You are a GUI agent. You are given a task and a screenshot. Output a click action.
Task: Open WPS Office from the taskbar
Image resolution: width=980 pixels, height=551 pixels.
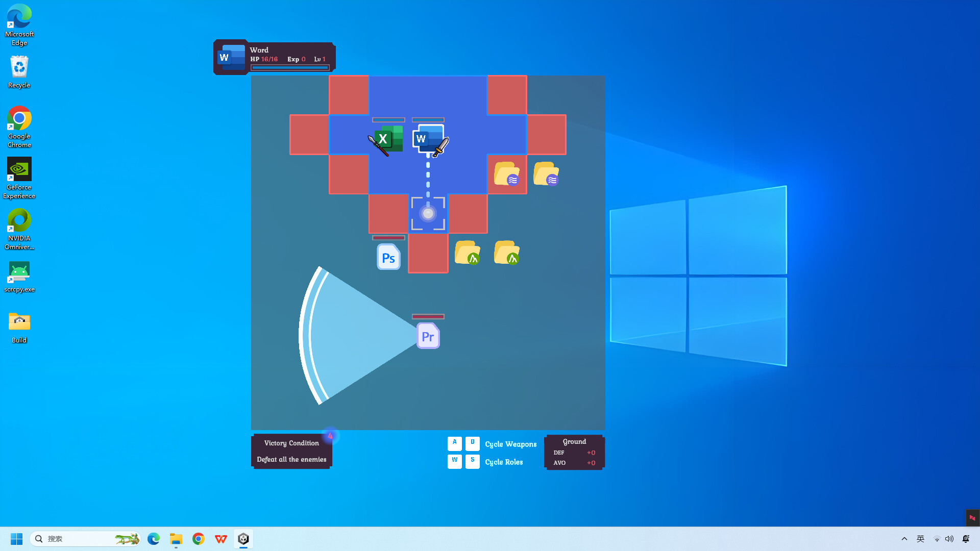(x=221, y=539)
